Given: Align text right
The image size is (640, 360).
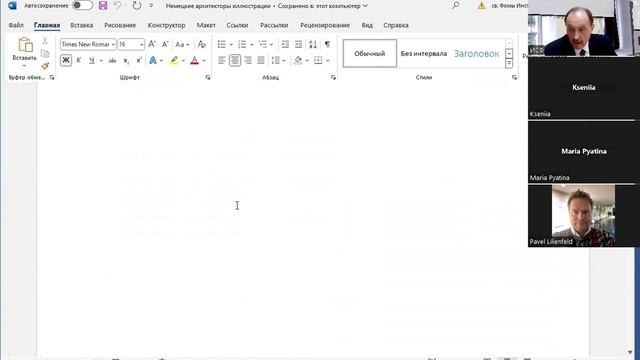Looking at the screenshot, I should (248, 60).
